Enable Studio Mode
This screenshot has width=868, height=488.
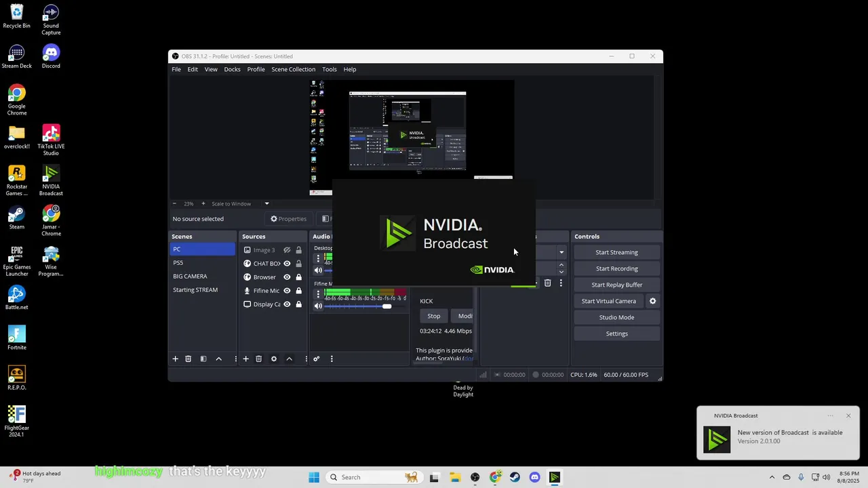616,317
